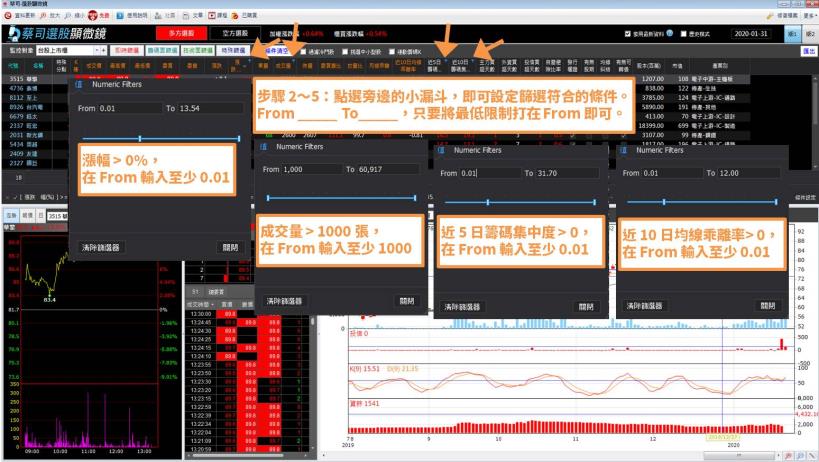The width and height of the screenshot is (819, 462).
Task: Click 修改密碼 link at top right
Action: coord(787,16)
